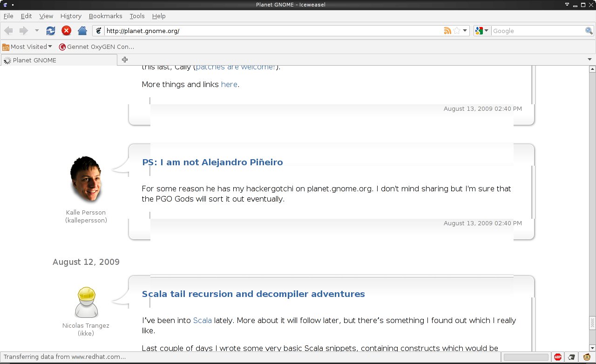Click the vertical scrollbar thumb
Viewport: 596px width, 364px height.
[592, 323]
